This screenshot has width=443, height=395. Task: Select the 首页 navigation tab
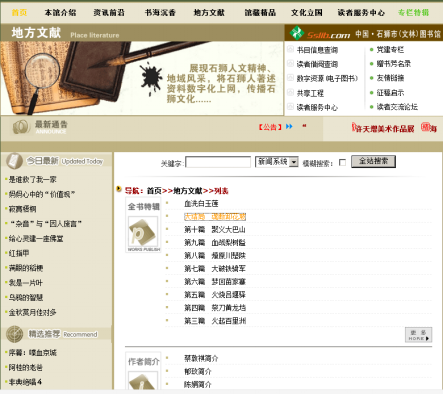coord(19,13)
